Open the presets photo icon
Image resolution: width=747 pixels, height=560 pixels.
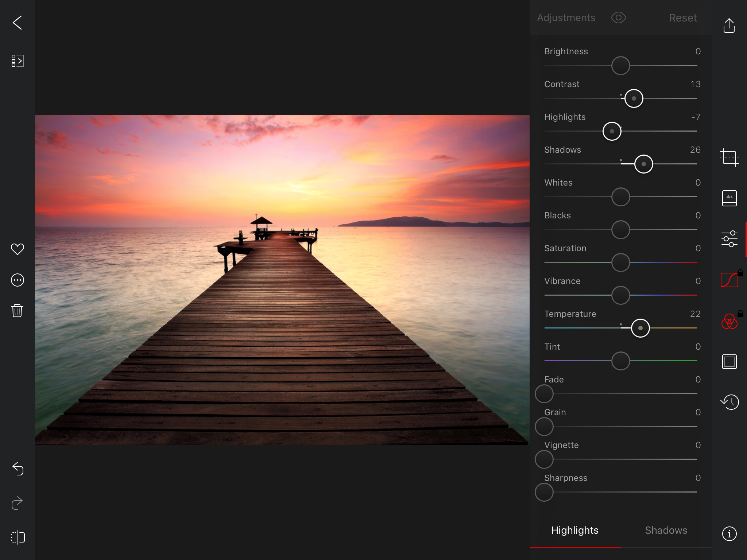tap(729, 198)
